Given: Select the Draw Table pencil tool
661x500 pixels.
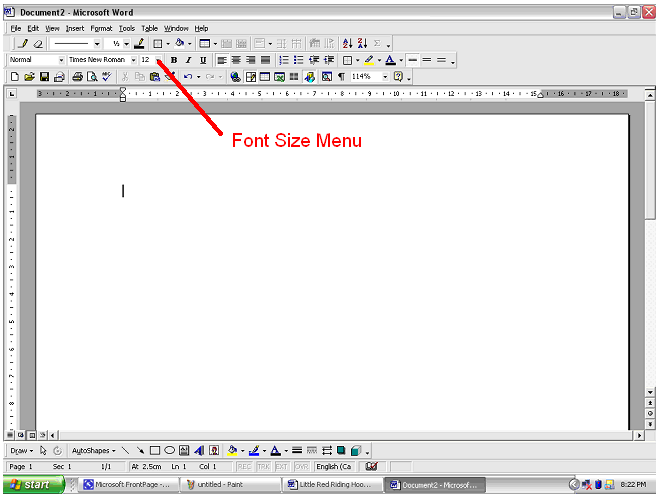Looking at the screenshot, I should 23,44.
